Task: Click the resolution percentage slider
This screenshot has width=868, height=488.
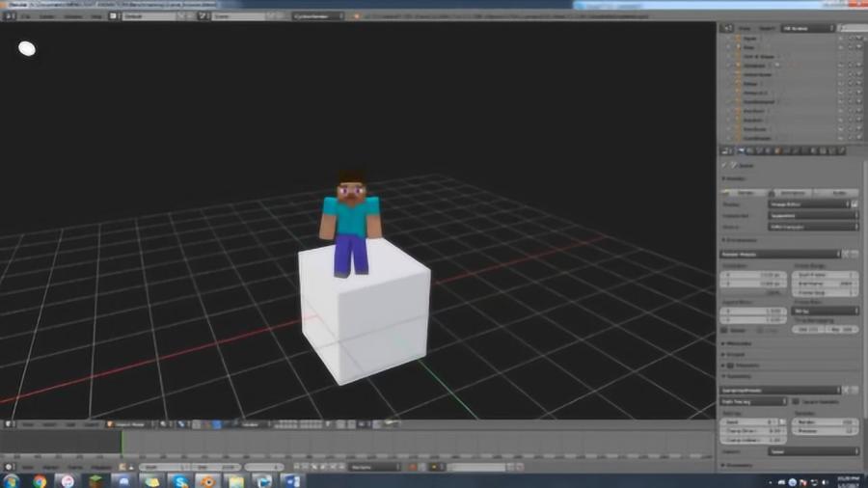Action: [x=753, y=292]
